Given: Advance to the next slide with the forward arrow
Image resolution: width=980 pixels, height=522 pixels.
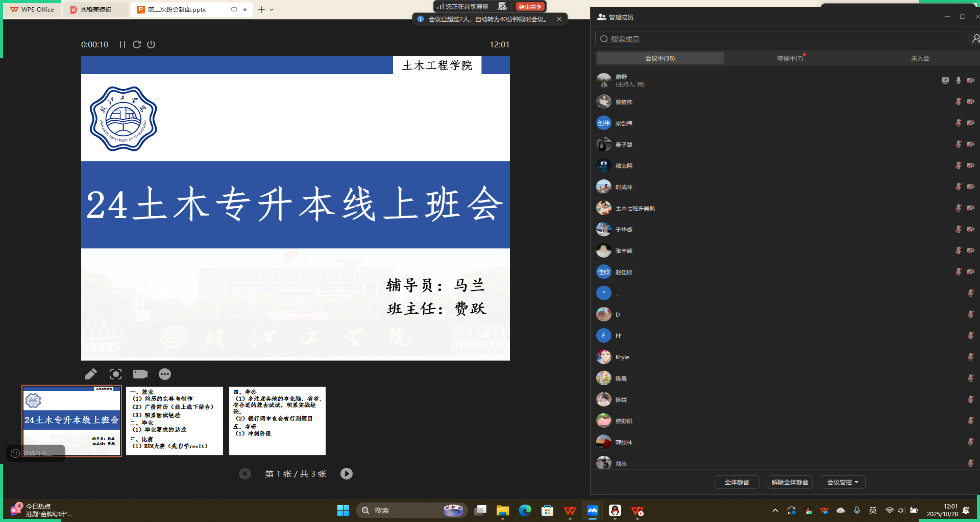Looking at the screenshot, I should 346,474.
